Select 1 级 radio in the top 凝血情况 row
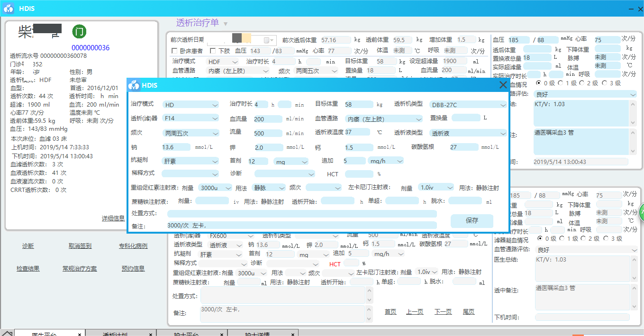The width and height of the screenshot is (644, 336). pyautogui.click(x=561, y=83)
